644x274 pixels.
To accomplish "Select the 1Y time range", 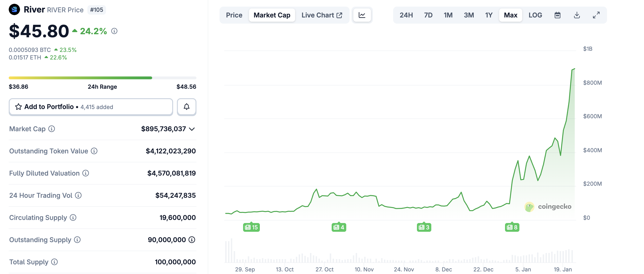I will point(489,15).
